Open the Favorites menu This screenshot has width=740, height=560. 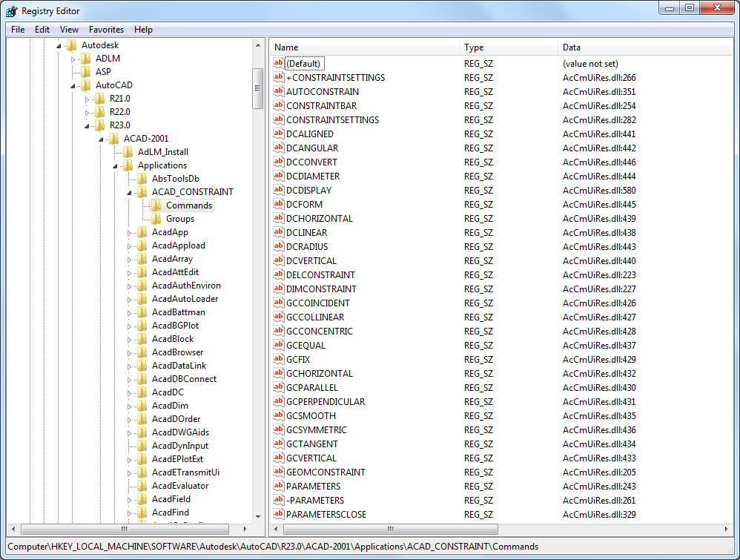(106, 29)
